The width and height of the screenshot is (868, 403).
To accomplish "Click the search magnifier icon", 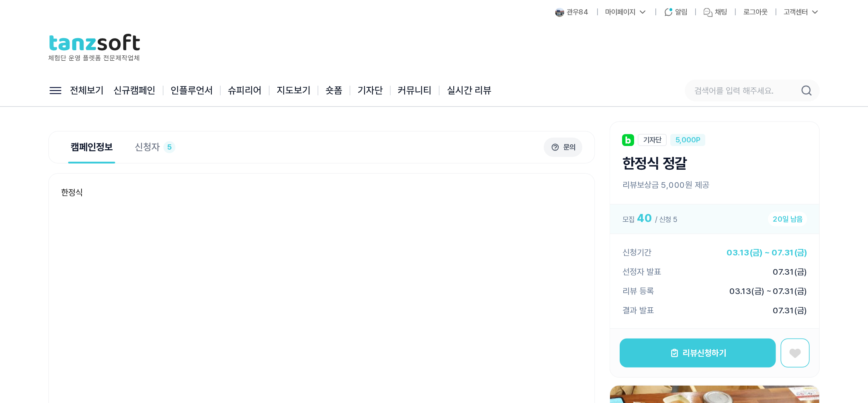I will (806, 90).
